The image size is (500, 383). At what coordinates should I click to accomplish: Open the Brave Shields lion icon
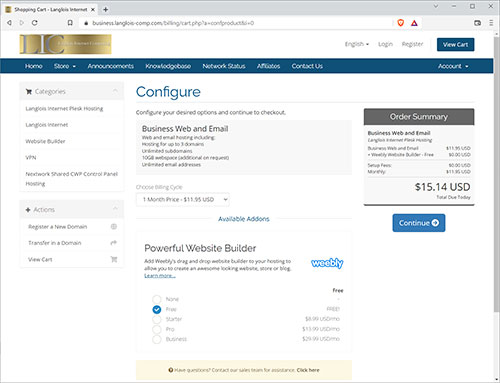pyautogui.click(x=401, y=23)
